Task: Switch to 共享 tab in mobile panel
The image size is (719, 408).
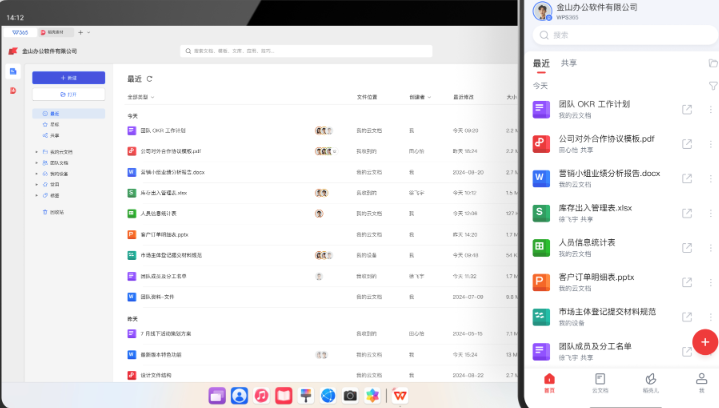Action: pos(569,63)
